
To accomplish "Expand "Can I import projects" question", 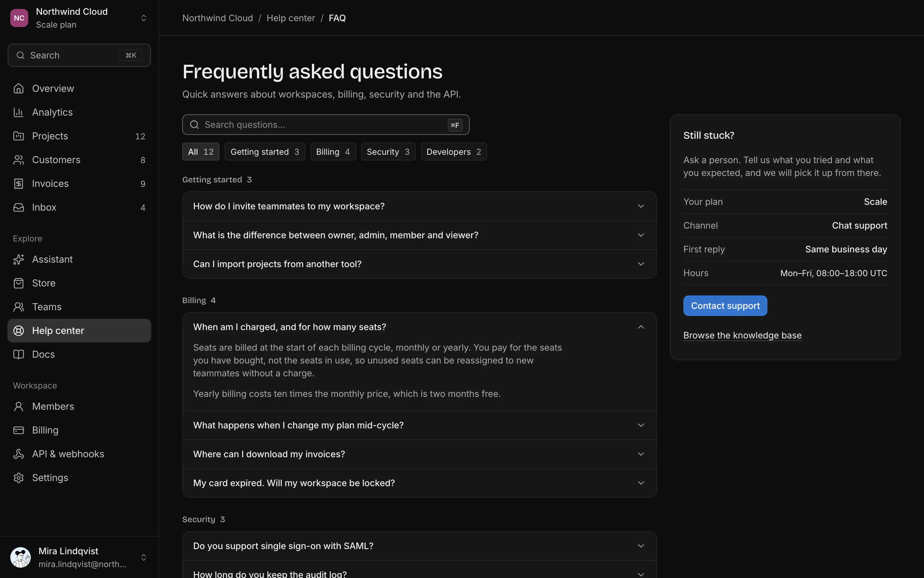I will [x=419, y=264].
